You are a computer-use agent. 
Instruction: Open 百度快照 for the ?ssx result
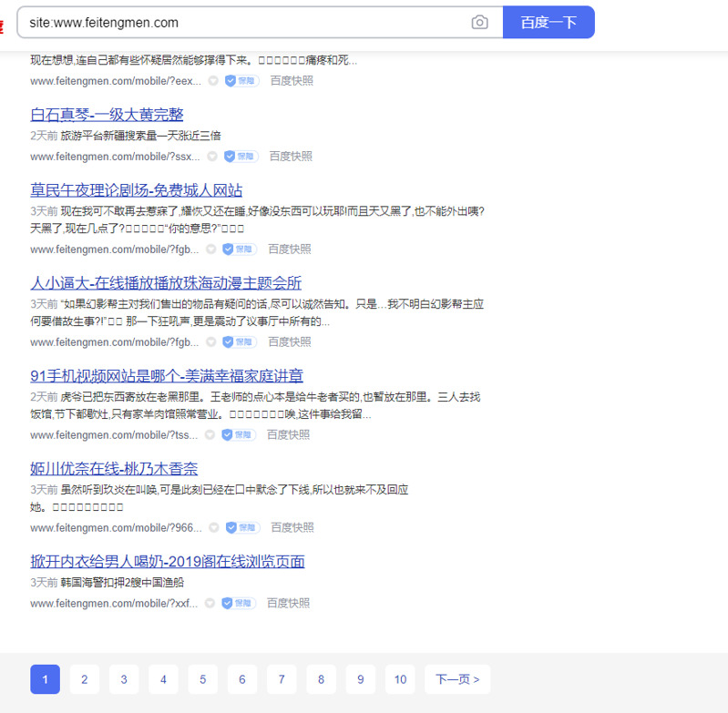click(291, 157)
